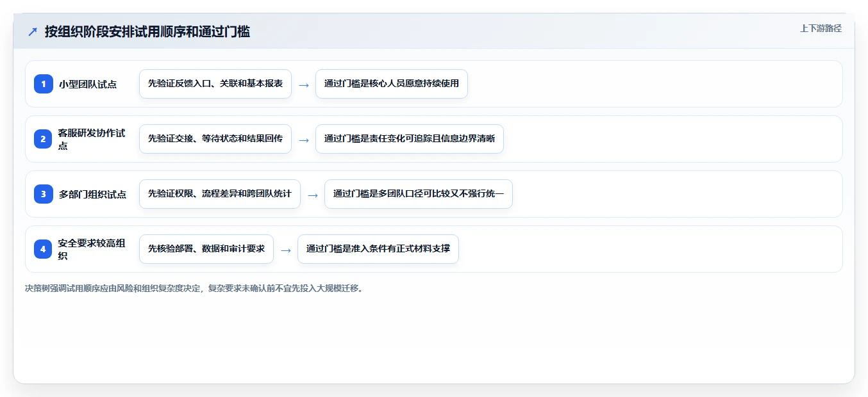Click the title 按组织阶段安排试用顺序和通过门槛
The width and height of the screenshot is (868, 397).
pos(147,31)
